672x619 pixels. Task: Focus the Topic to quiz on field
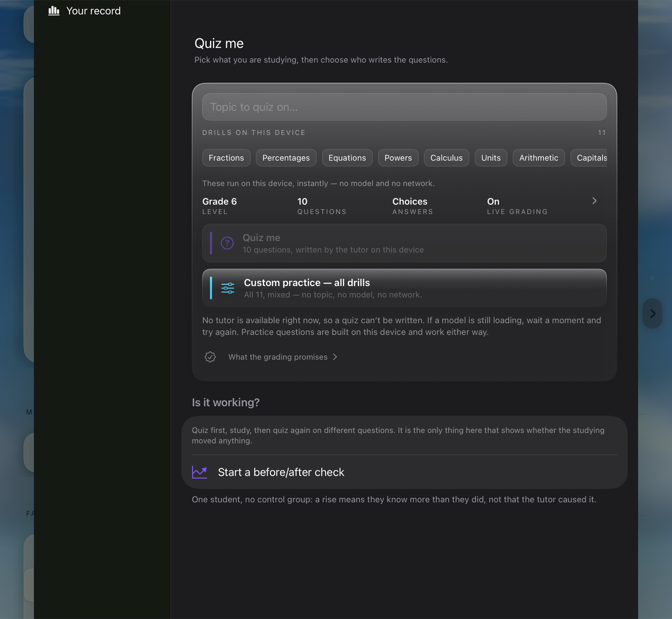point(404,107)
